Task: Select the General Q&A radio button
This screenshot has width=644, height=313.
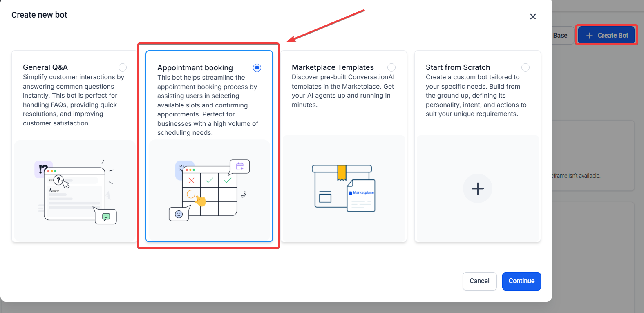Action: (x=123, y=67)
